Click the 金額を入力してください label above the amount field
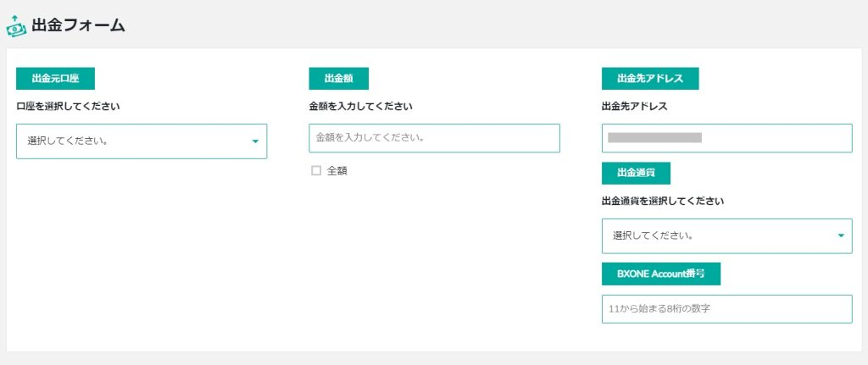The height and width of the screenshot is (365, 868). [360, 107]
